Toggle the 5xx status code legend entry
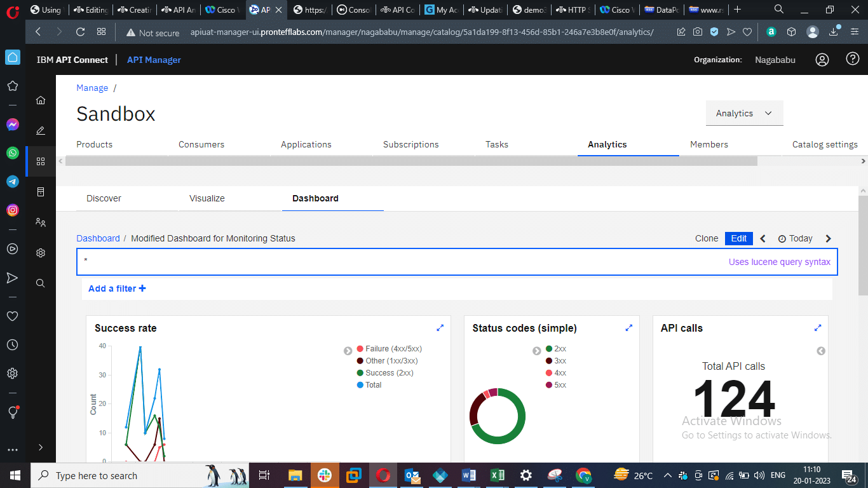Screen dimensions: 868x488 tap(556, 385)
